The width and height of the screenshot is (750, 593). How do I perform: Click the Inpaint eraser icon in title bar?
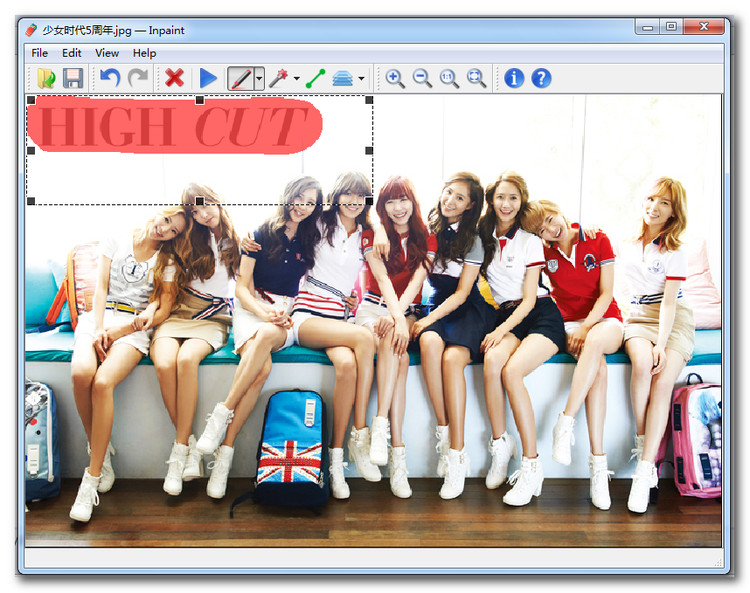point(31,30)
